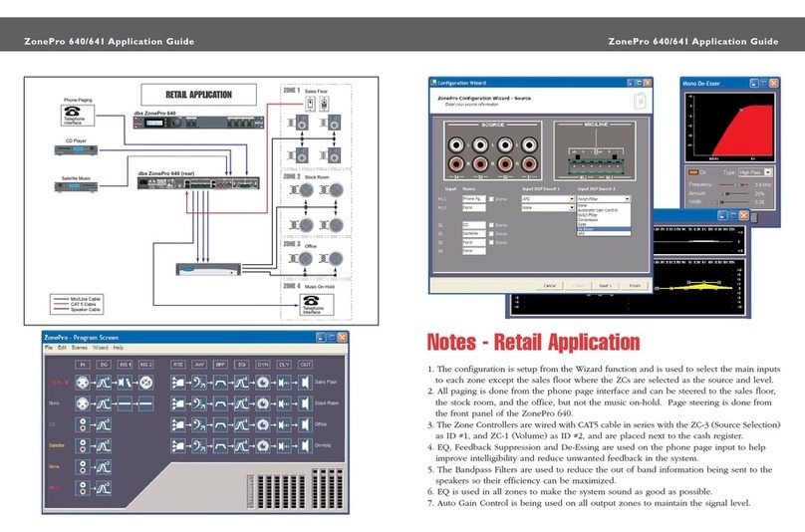Screen dimensions: 805x532
Task: Open the CD row RCA input block
Action: [82, 424]
